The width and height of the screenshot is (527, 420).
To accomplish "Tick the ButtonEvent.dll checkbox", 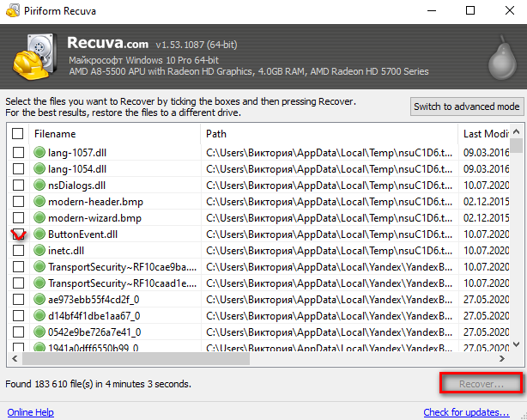I will tap(19, 234).
